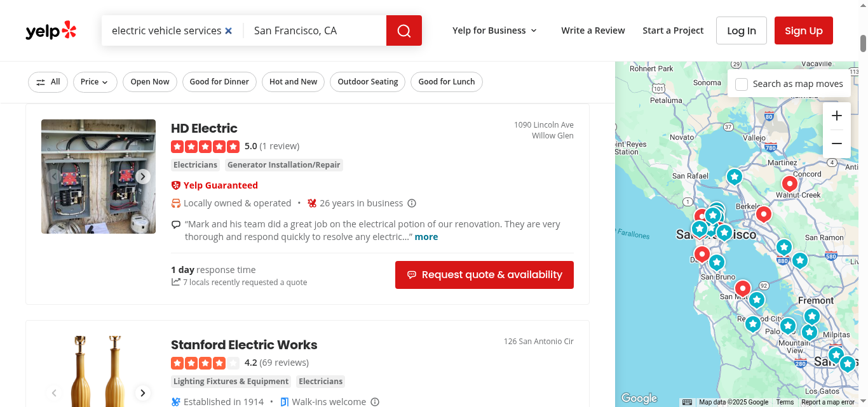Click the page vertical scrollbar thumb
Image resolution: width=868 pixels, height=407 pixels.
click(x=864, y=43)
